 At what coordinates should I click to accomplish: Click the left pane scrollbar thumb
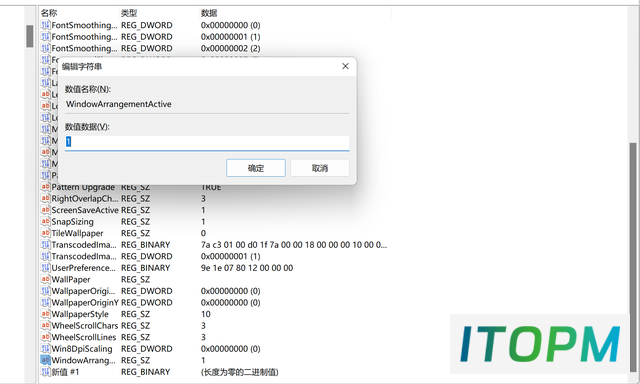(30, 36)
